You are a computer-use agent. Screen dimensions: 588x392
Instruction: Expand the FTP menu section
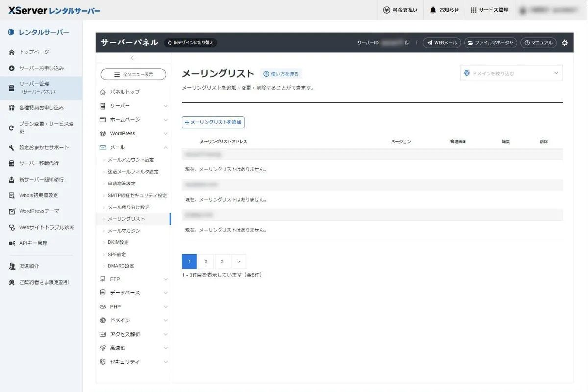point(133,279)
